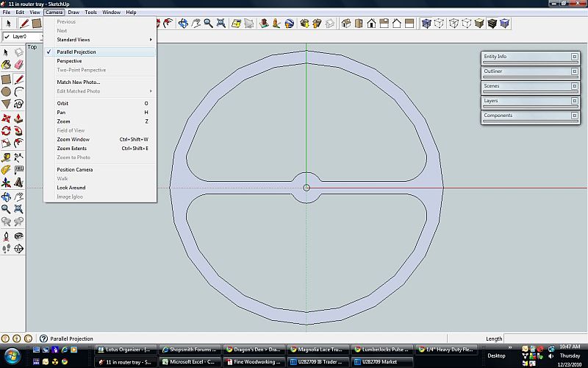The image size is (588, 368).
Task: Select the Text label tool
Action: pyautogui.click(x=19, y=170)
